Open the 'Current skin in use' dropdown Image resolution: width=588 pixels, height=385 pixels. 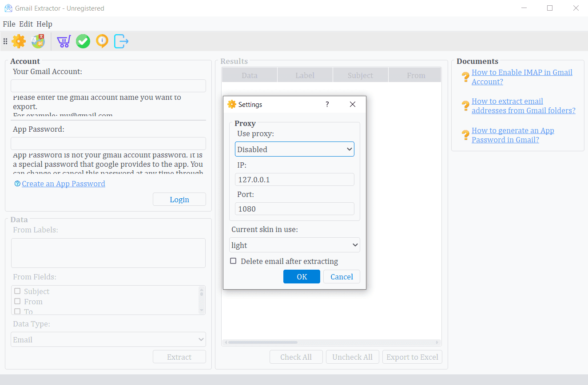pyautogui.click(x=294, y=245)
